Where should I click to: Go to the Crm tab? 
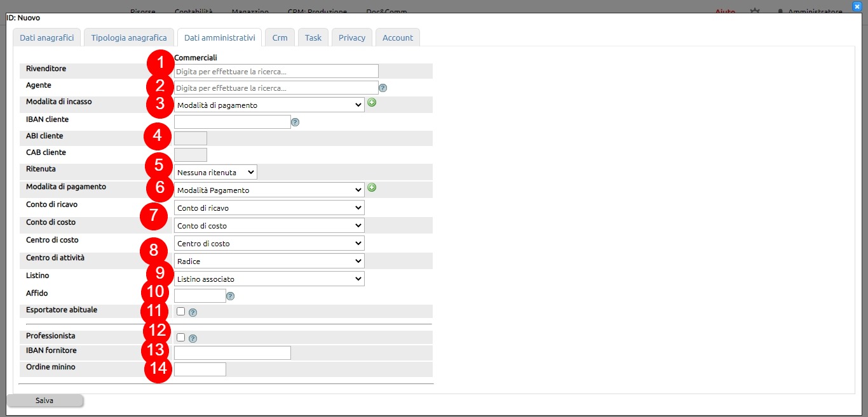click(280, 37)
